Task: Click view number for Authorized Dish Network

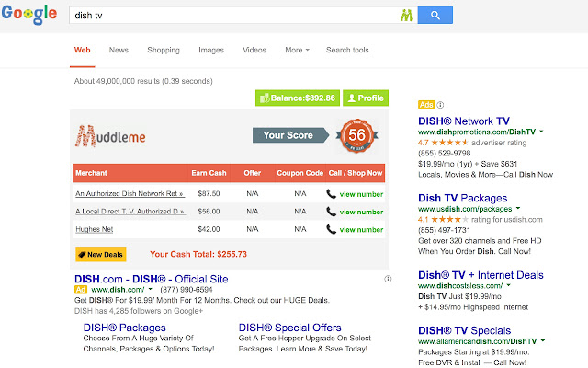Action: (361, 194)
